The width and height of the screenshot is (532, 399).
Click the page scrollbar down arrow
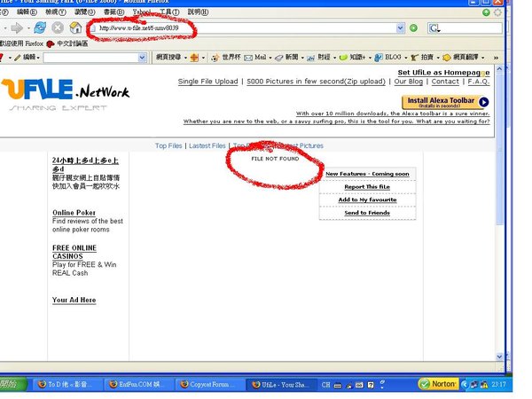tap(499, 356)
